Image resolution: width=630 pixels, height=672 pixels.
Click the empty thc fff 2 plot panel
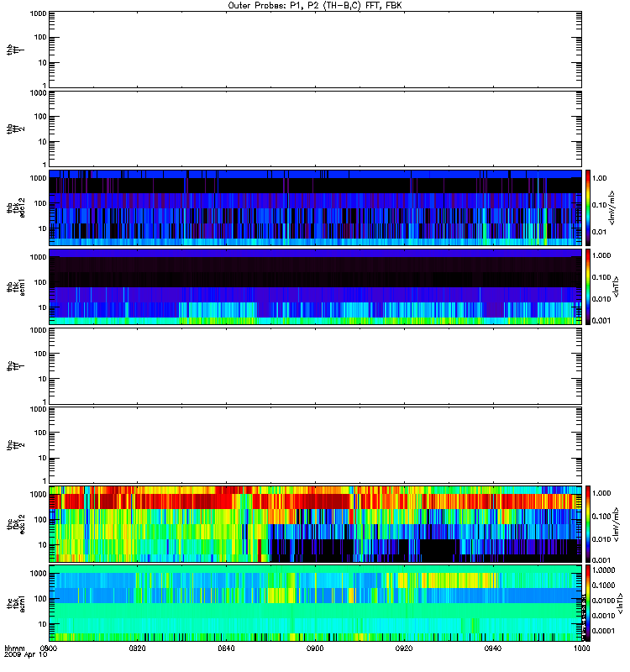tap(315, 445)
